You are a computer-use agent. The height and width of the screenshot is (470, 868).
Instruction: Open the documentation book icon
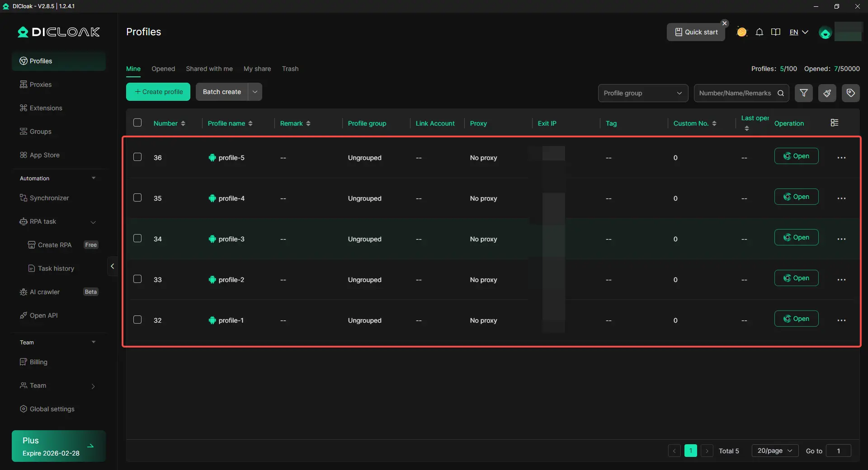click(776, 32)
